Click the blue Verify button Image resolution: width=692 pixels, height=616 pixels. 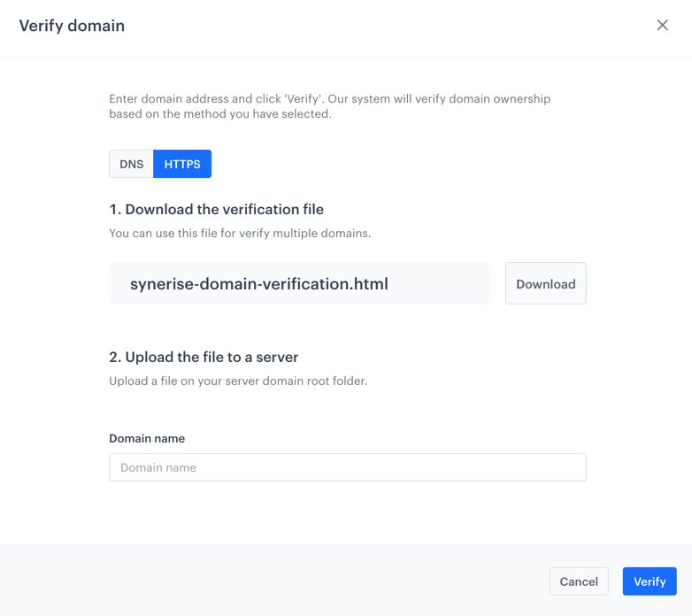650,581
